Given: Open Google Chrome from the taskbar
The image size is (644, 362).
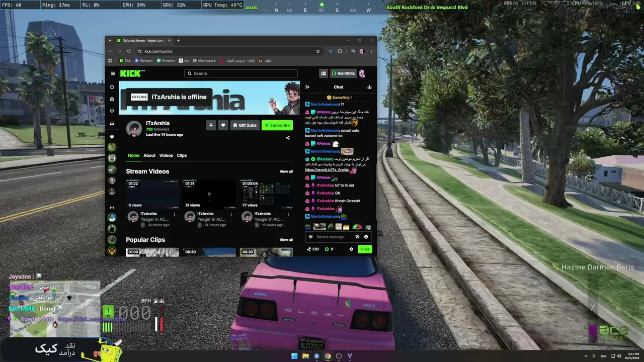Looking at the screenshot, I should (x=328, y=356).
